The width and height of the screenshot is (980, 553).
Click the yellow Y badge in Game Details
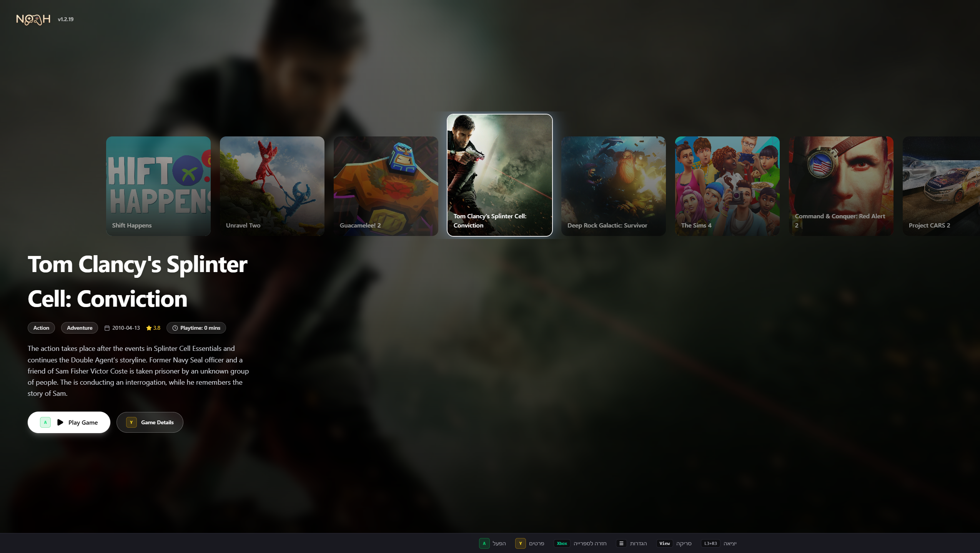click(x=131, y=422)
